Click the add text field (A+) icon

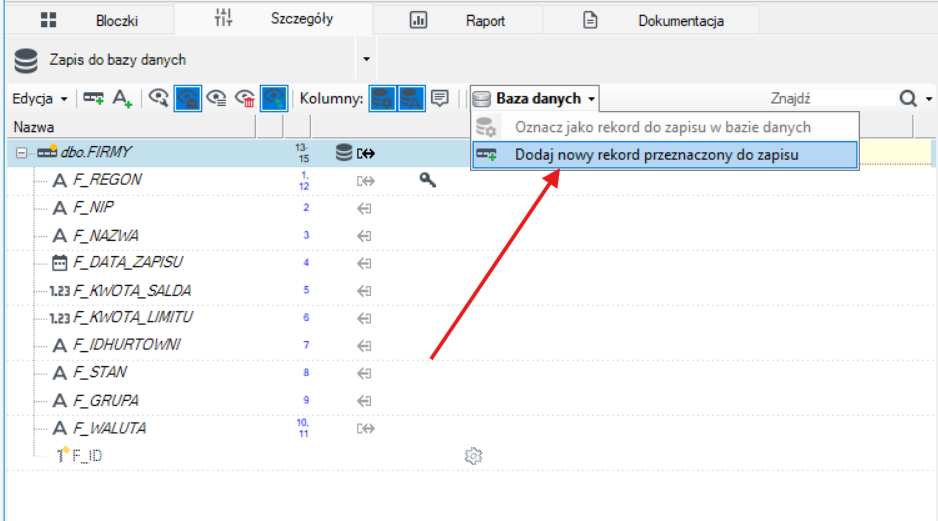tap(122, 98)
